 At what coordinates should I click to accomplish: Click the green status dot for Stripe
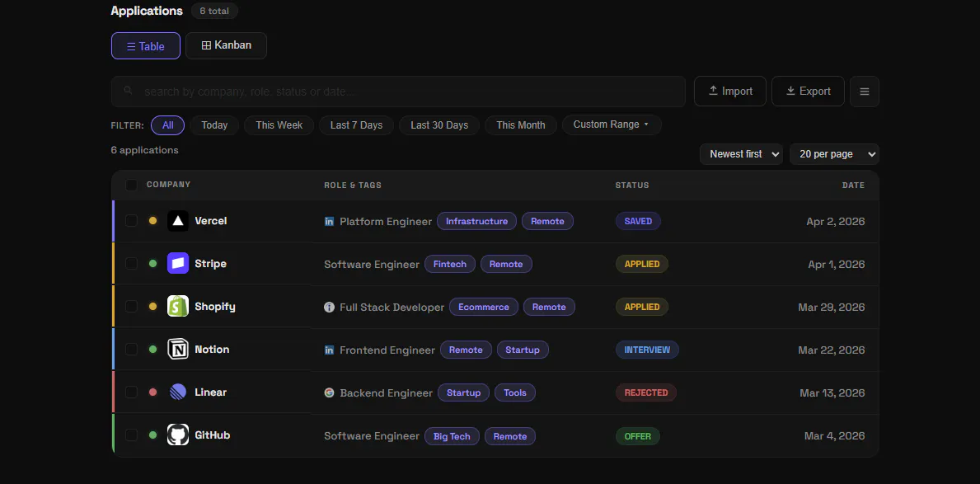pos(152,263)
